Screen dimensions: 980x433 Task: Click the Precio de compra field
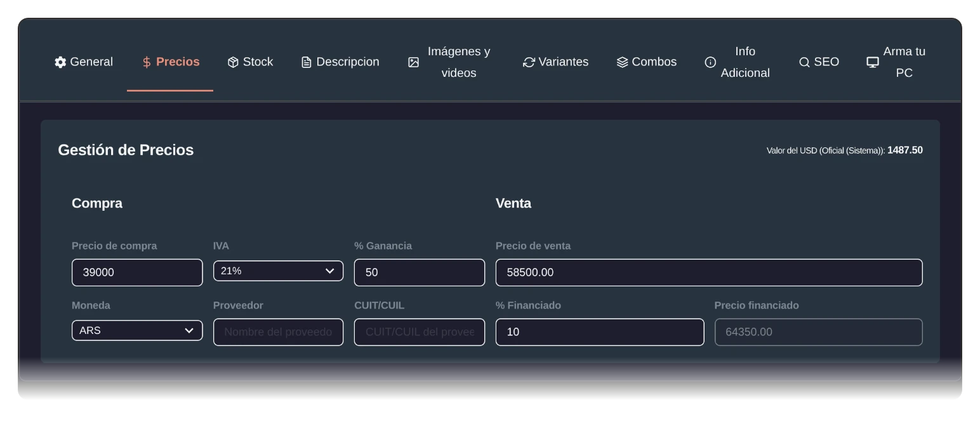pyautogui.click(x=137, y=272)
